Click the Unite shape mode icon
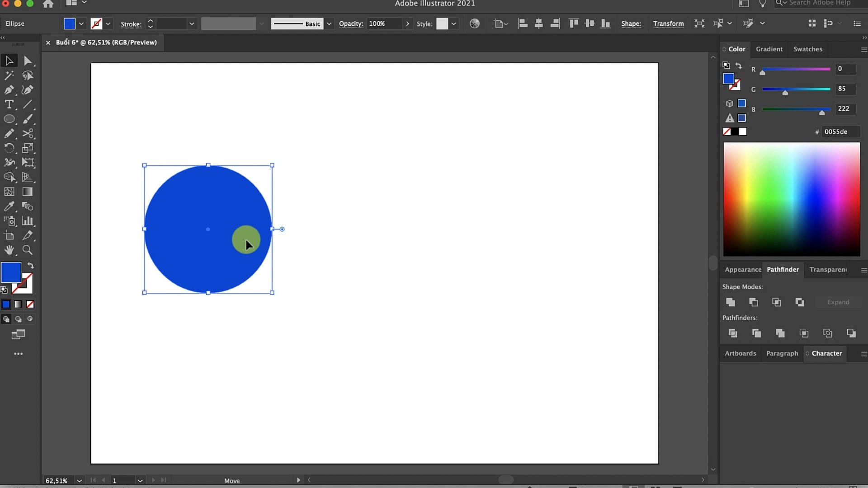 pos(731,302)
